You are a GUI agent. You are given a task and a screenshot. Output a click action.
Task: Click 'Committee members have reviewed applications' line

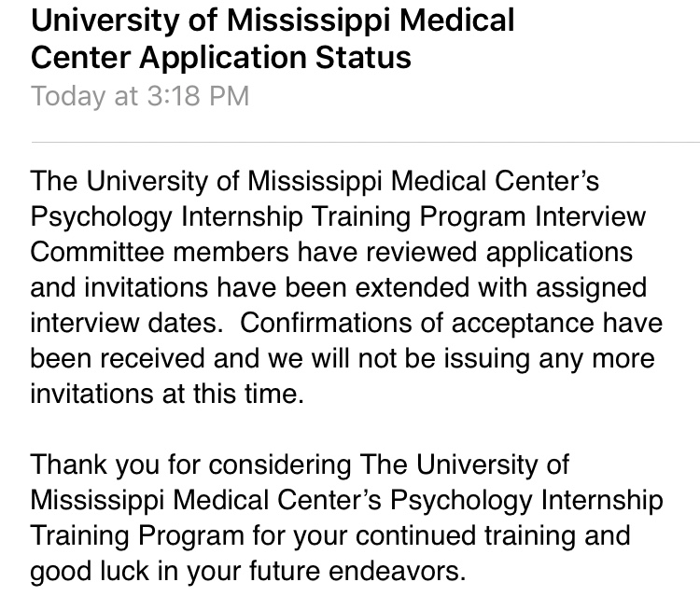pos(331,252)
